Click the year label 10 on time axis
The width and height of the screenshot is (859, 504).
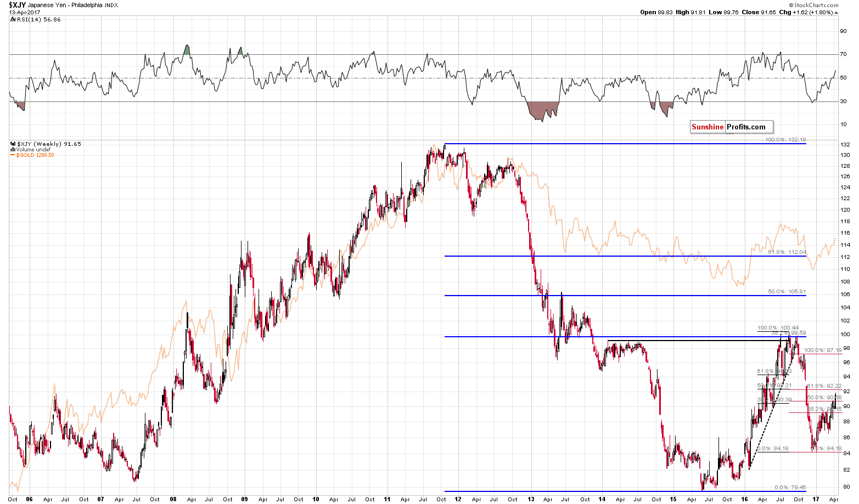tap(316, 499)
